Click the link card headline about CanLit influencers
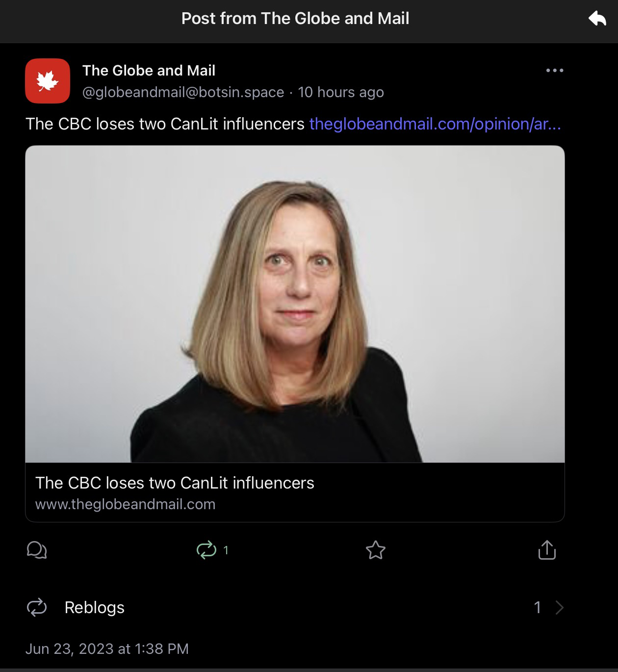 [x=175, y=483]
